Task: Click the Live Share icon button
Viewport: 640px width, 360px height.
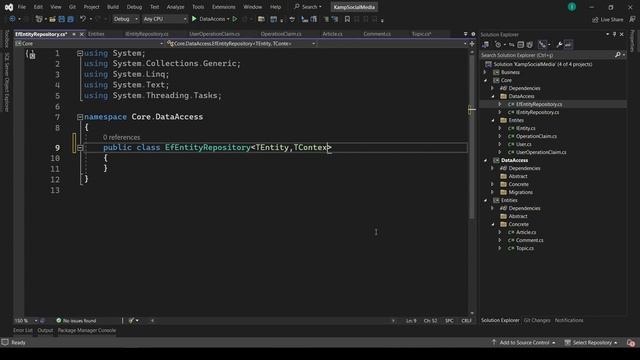Action: click(x=608, y=19)
